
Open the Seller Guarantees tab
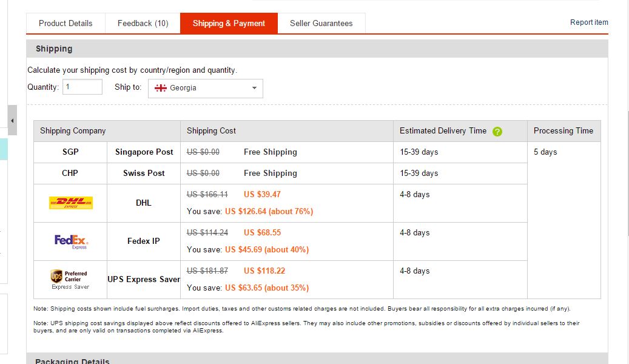pos(321,23)
